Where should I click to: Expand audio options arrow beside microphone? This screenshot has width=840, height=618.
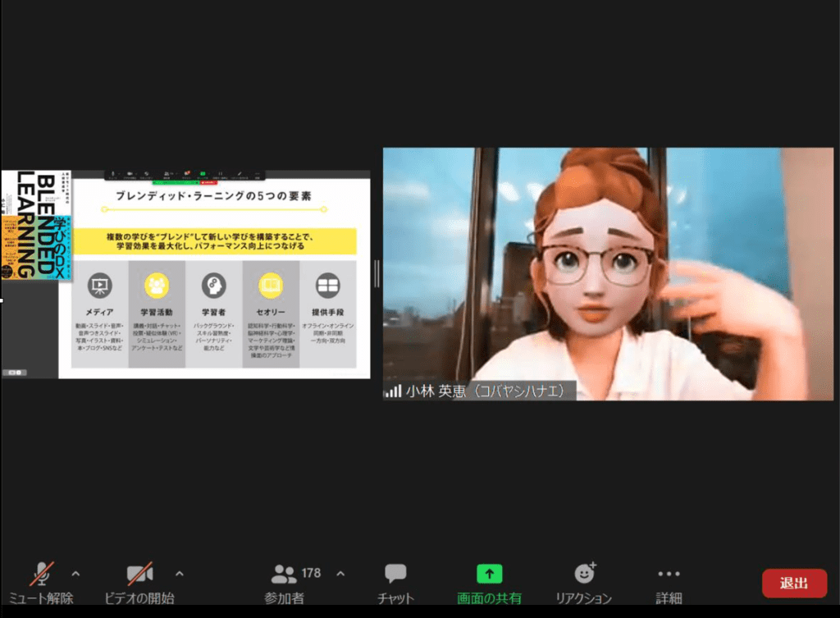(76, 573)
